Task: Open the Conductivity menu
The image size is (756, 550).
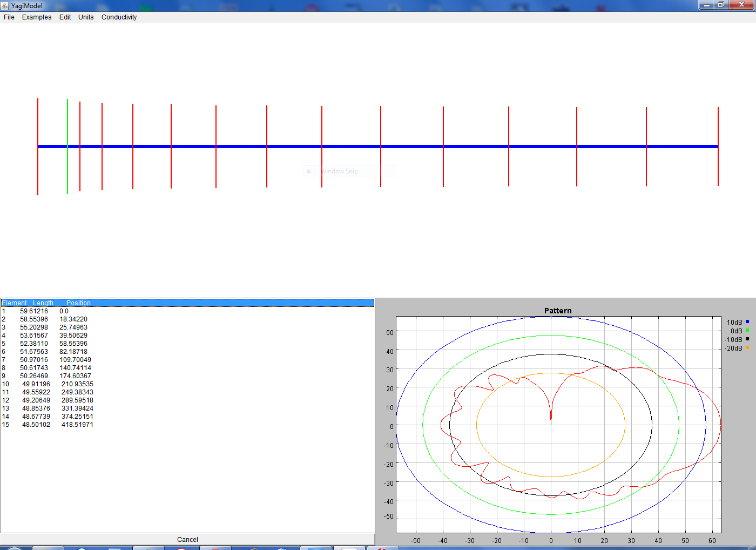Action: coord(119,17)
